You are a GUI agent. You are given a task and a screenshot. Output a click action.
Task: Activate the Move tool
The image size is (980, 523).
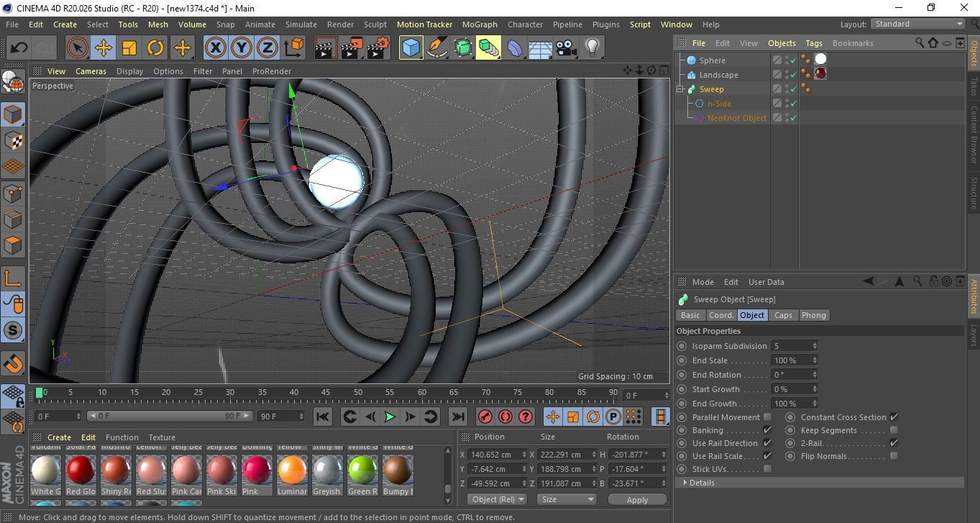104,48
